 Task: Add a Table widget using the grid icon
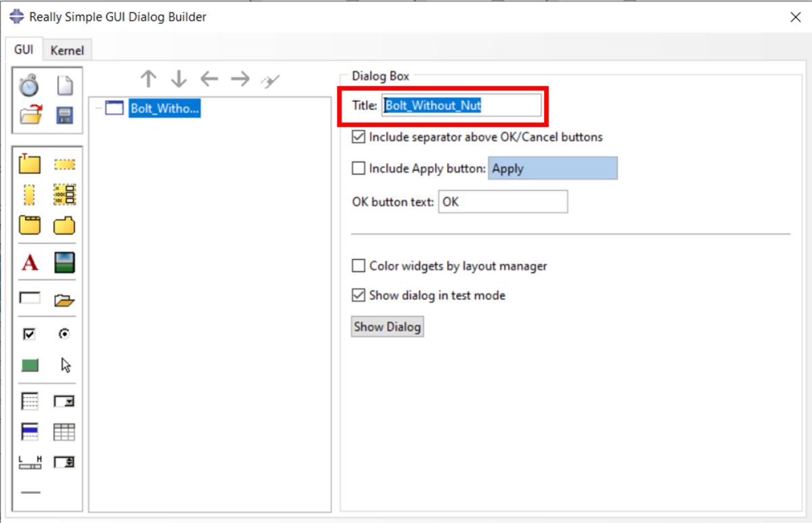point(64,432)
